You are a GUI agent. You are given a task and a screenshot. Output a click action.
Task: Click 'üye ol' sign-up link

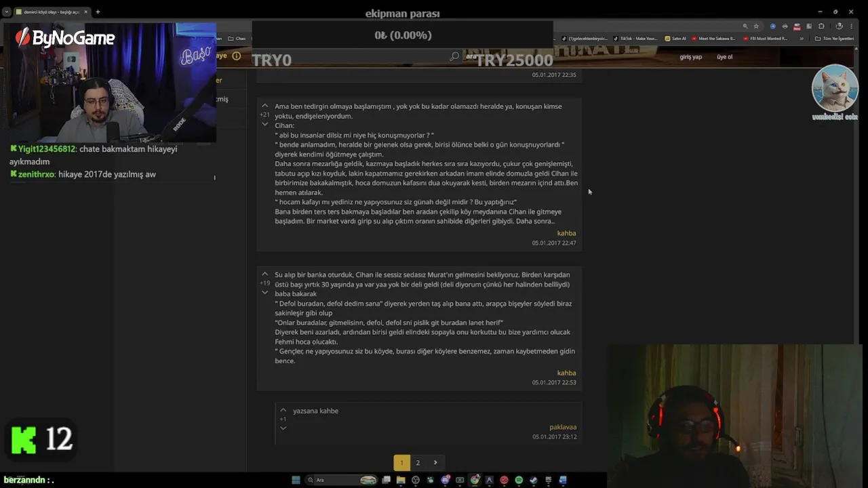coord(724,57)
